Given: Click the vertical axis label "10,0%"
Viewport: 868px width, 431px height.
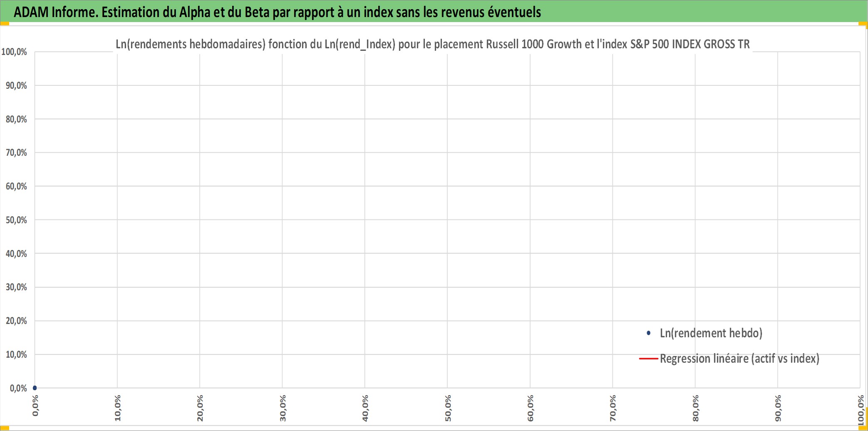Looking at the screenshot, I should point(16,354).
